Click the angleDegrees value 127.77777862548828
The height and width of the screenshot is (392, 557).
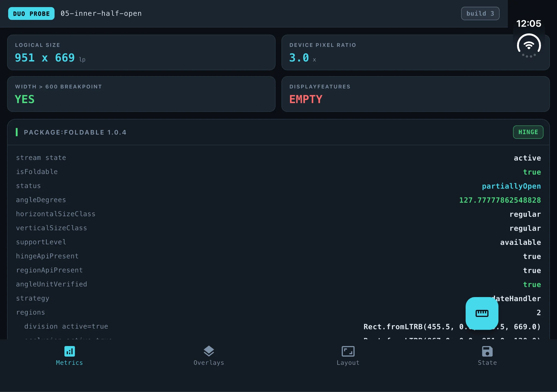(x=500, y=200)
